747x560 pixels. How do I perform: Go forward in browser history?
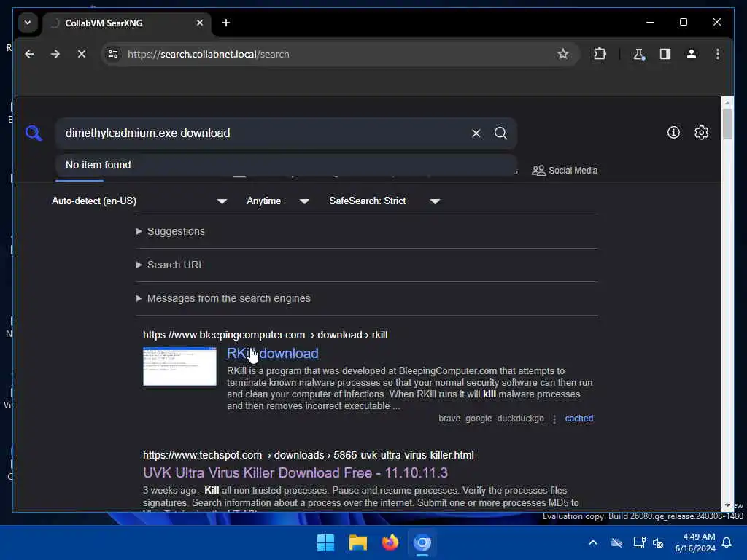55,54
